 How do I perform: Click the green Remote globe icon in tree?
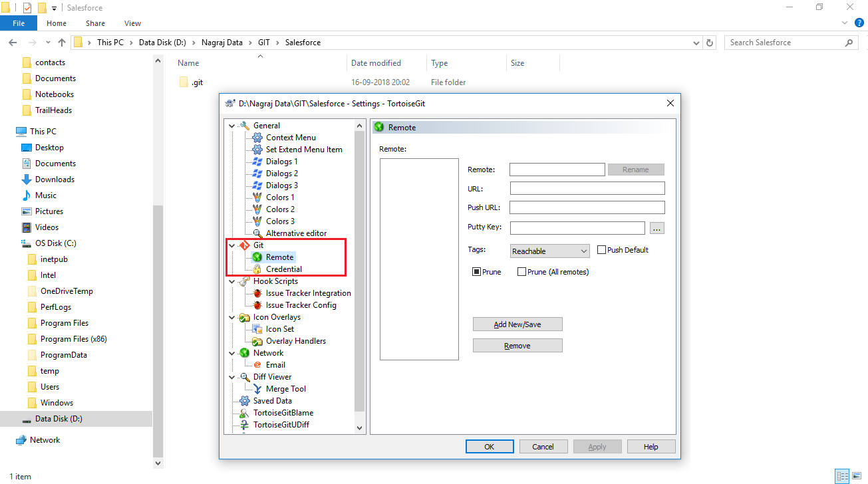(257, 257)
